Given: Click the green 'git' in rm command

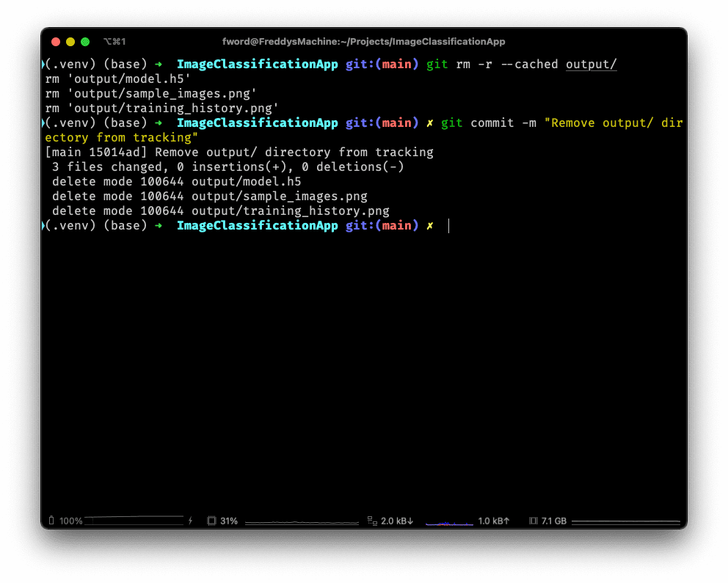Looking at the screenshot, I should point(437,64).
